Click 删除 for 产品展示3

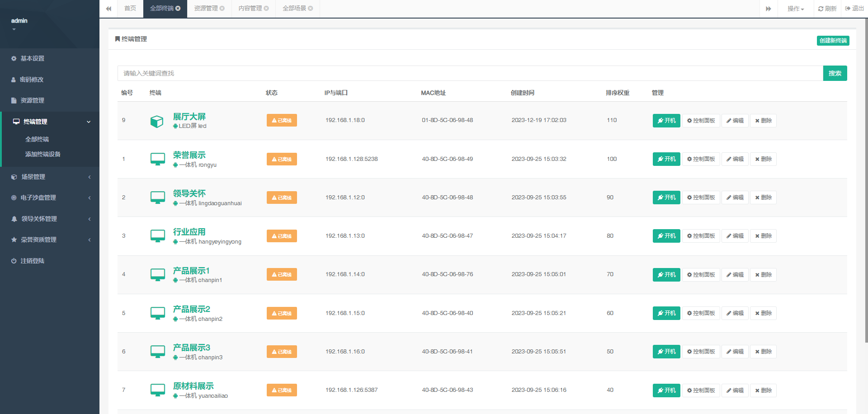763,352
